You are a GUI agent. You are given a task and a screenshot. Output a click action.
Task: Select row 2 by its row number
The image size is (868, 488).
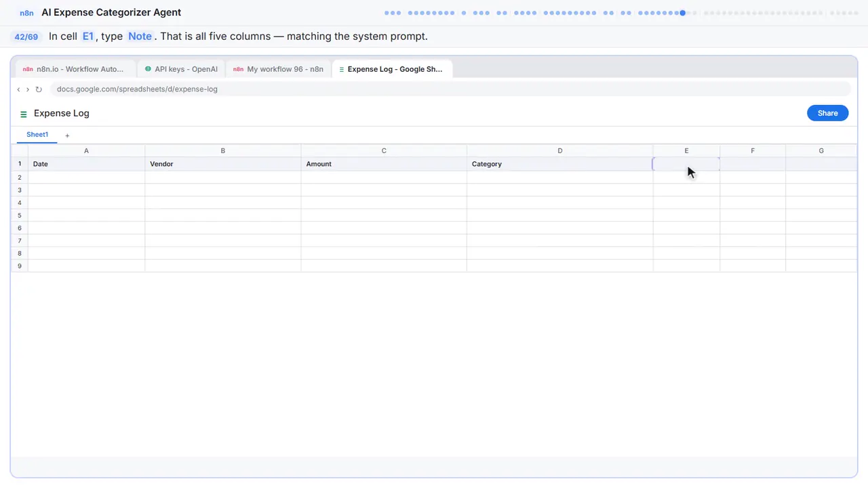[20, 178]
